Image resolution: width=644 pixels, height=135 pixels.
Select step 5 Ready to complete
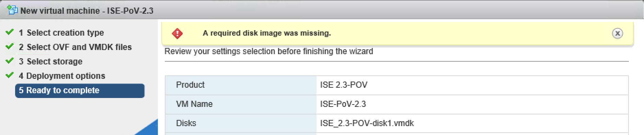pyautogui.click(x=80, y=90)
